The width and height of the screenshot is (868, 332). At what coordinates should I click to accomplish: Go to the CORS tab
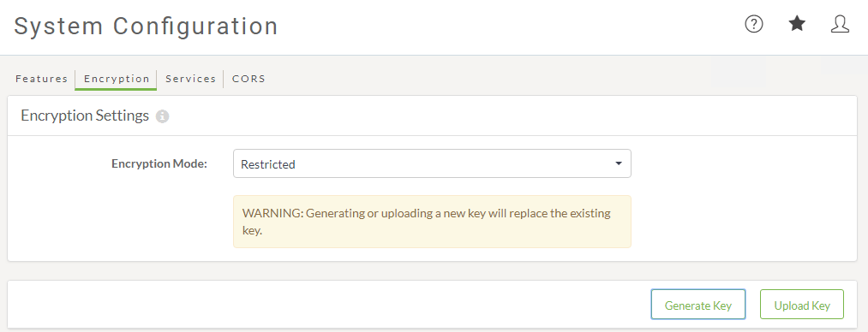pyautogui.click(x=248, y=79)
